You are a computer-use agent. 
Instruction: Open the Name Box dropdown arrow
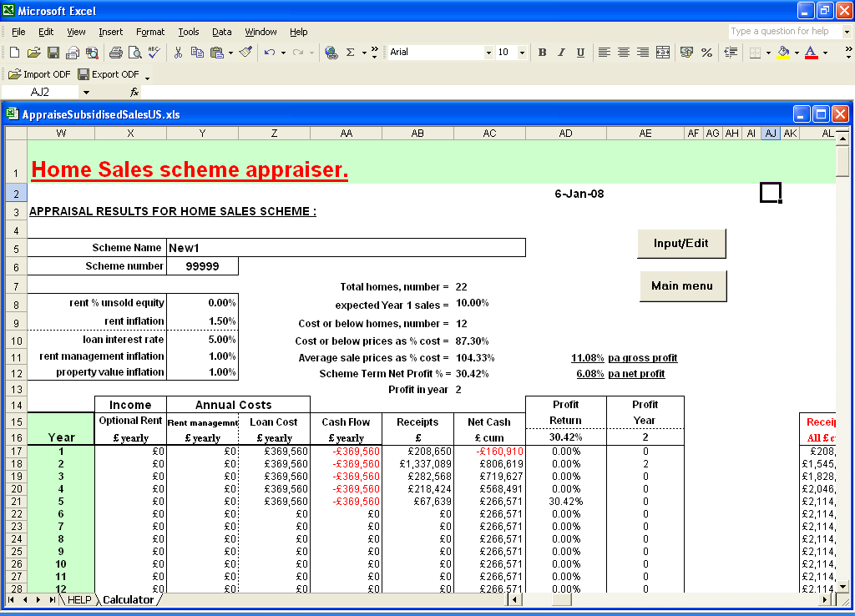coord(86,92)
